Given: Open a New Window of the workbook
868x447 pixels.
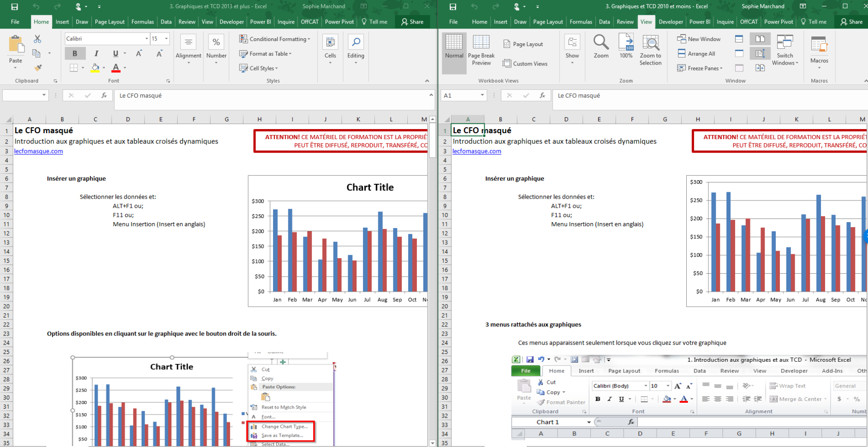Looking at the screenshot, I should [699, 39].
